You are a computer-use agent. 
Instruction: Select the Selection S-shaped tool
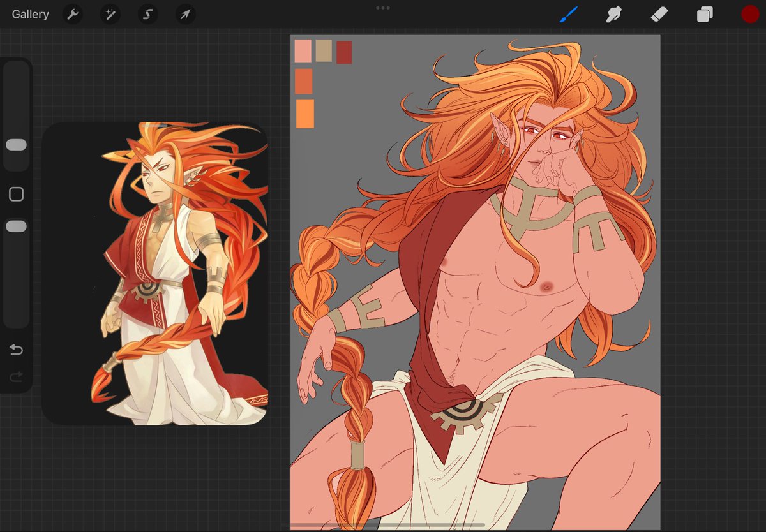[147, 14]
